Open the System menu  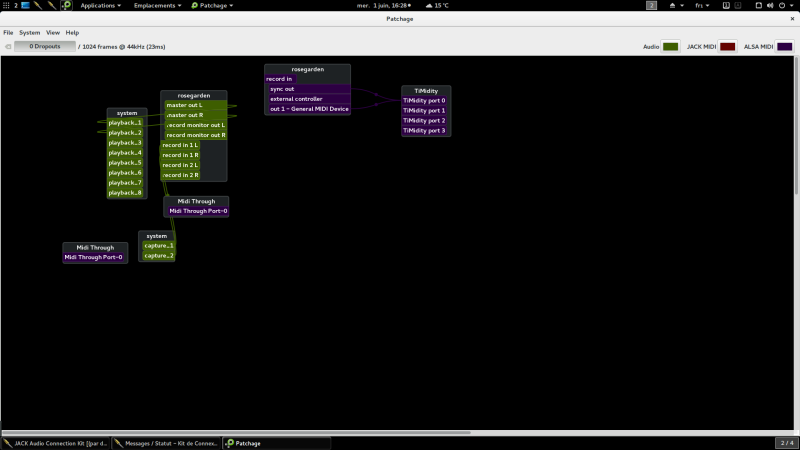[x=30, y=32]
